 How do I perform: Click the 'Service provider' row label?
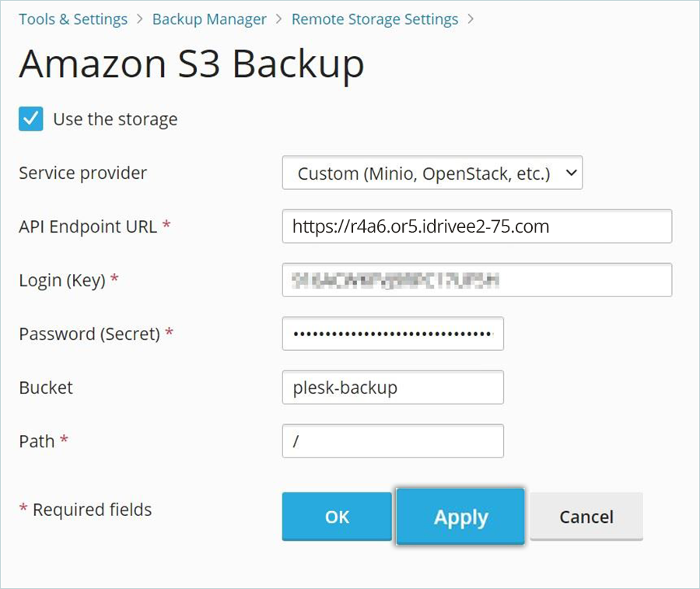(x=82, y=173)
